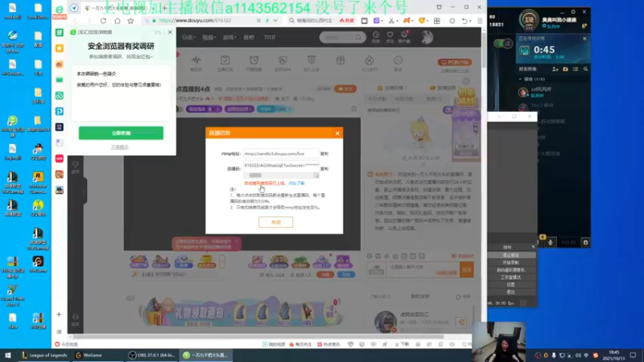
Task: Open the user avatar in Douyu header
Action: point(427,37)
